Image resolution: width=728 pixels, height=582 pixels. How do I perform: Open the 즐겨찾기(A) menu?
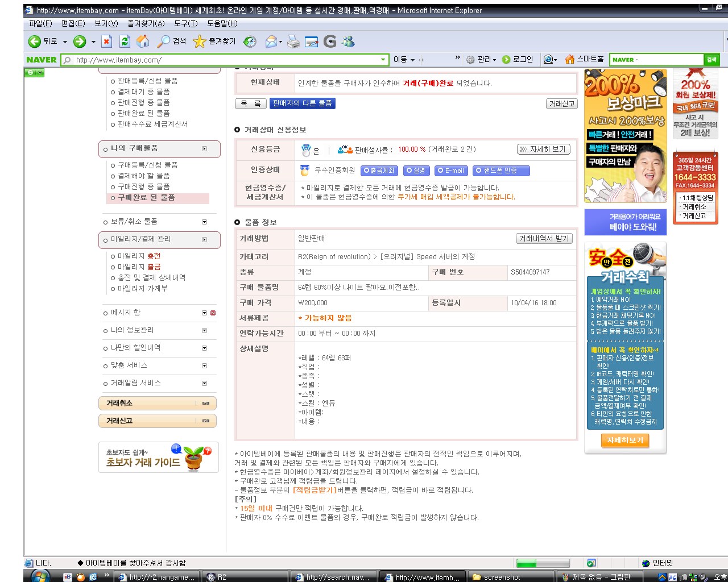[146, 23]
